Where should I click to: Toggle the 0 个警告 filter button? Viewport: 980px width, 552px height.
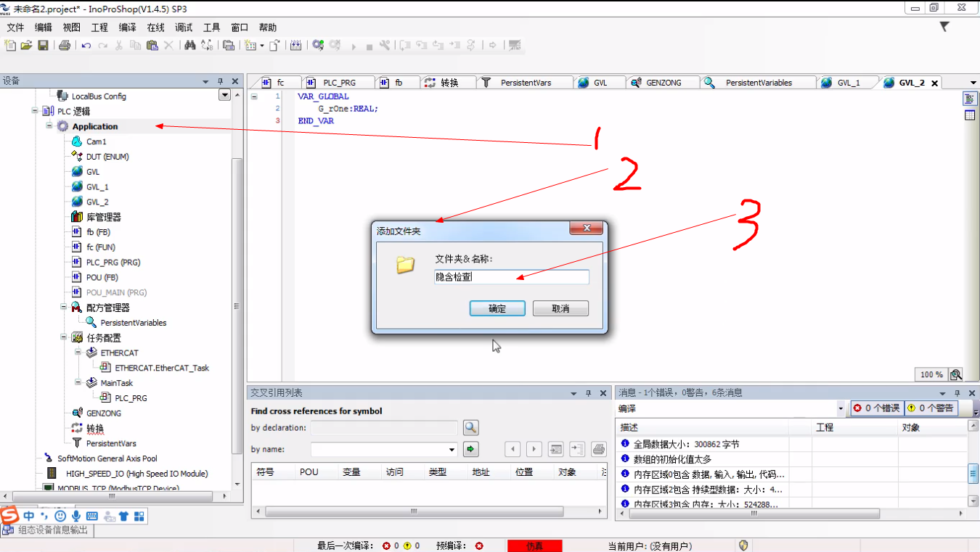pyautogui.click(x=930, y=408)
